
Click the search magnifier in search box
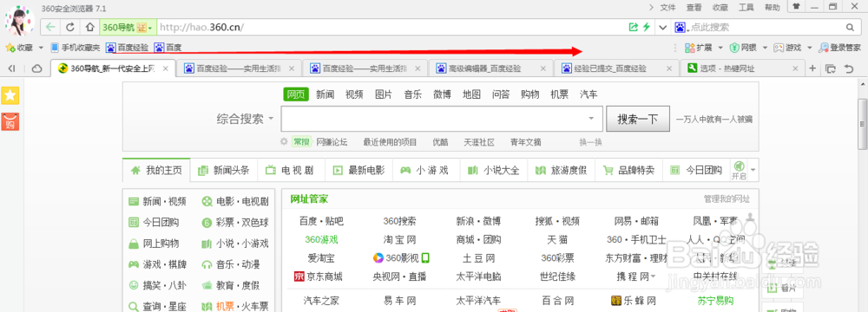click(x=850, y=27)
